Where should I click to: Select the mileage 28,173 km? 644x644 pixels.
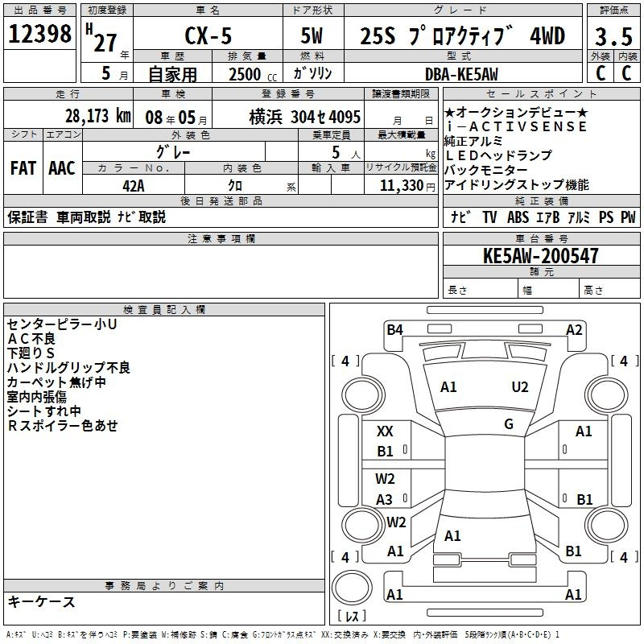97,116
